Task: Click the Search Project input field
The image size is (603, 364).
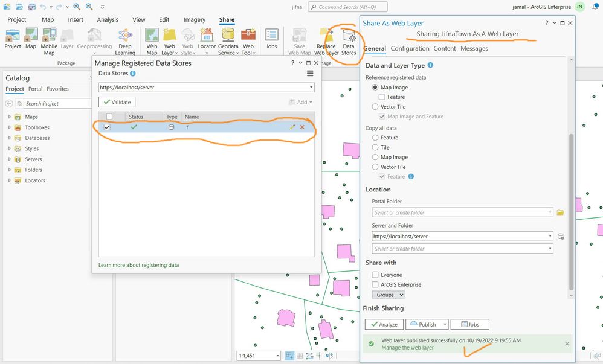Action: [x=57, y=104]
